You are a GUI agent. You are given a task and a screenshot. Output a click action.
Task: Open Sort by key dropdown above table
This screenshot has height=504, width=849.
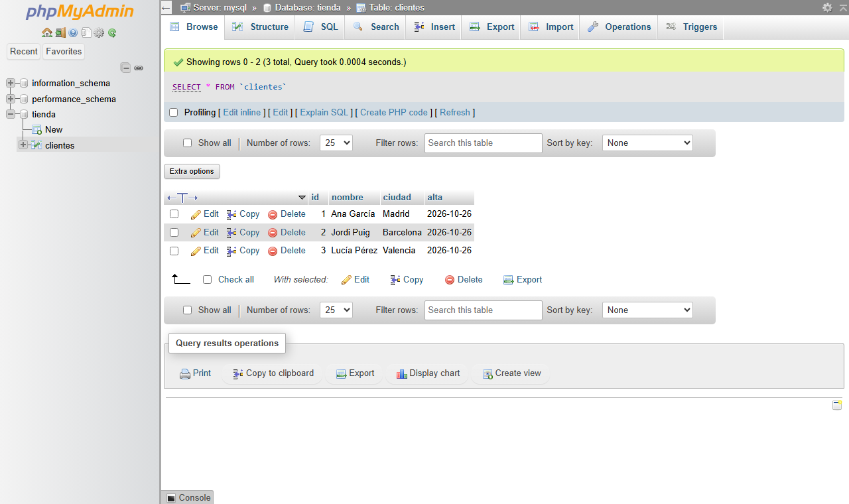(x=647, y=143)
